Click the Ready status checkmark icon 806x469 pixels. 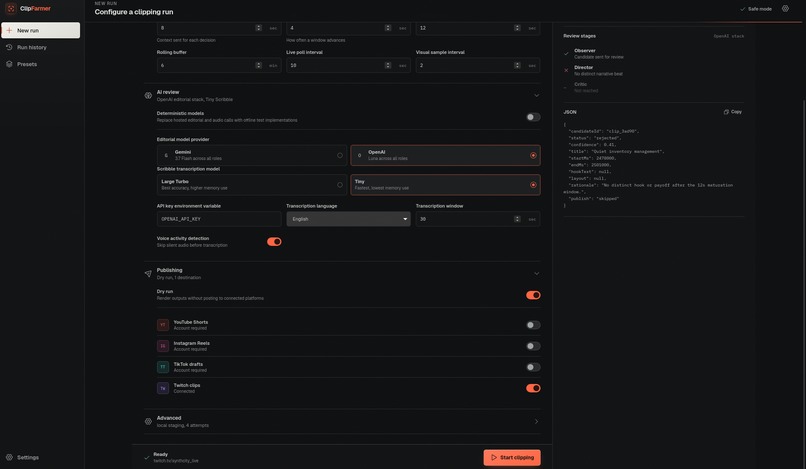(147, 457)
